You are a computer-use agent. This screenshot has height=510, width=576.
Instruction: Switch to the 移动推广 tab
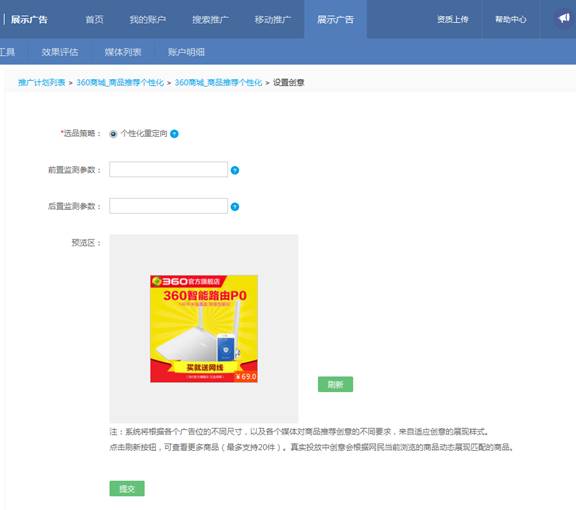click(x=273, y=19)
